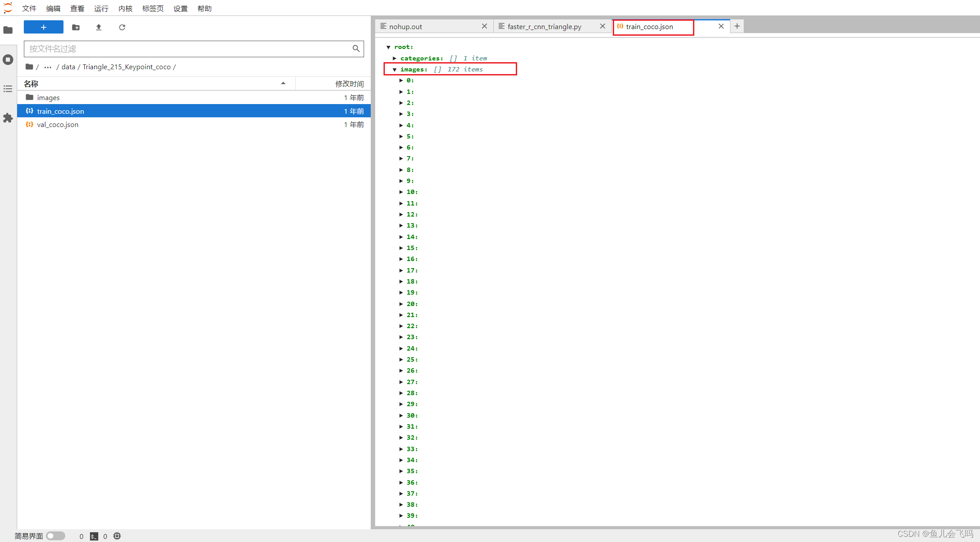The width and height of the screenshot is (980, 542).
Task: Refresh the file browser list
Action: click(122, 27)
